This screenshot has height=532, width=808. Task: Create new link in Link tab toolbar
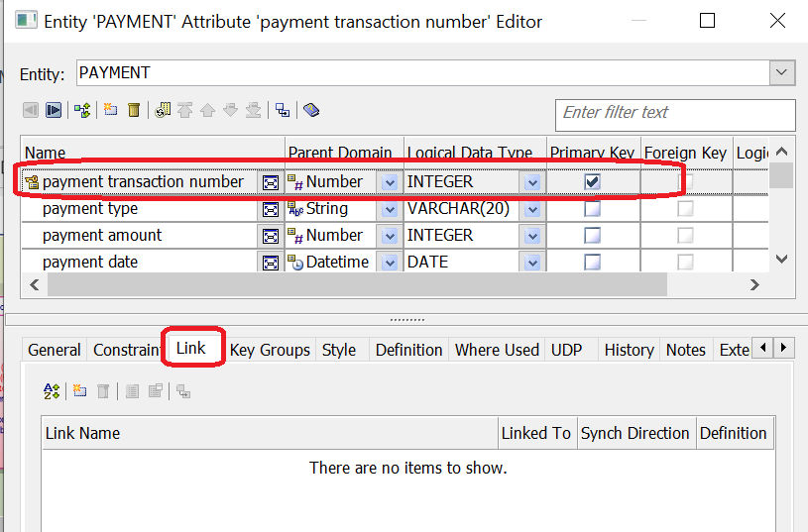79,391
